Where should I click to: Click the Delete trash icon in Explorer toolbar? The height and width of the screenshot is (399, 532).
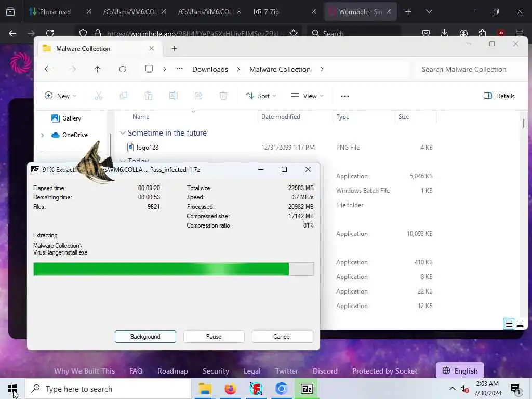[223, 96]
